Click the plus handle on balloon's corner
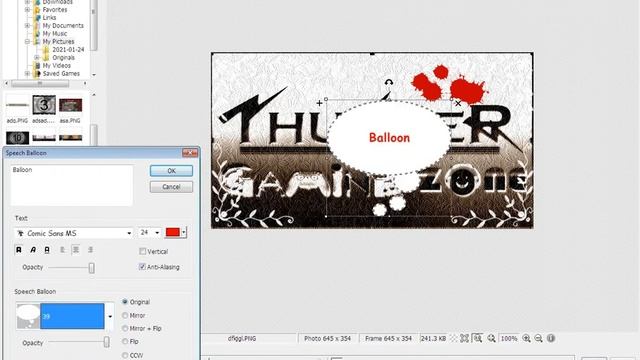640x360 pixels. pyautogui.click(x=319, y=104)
